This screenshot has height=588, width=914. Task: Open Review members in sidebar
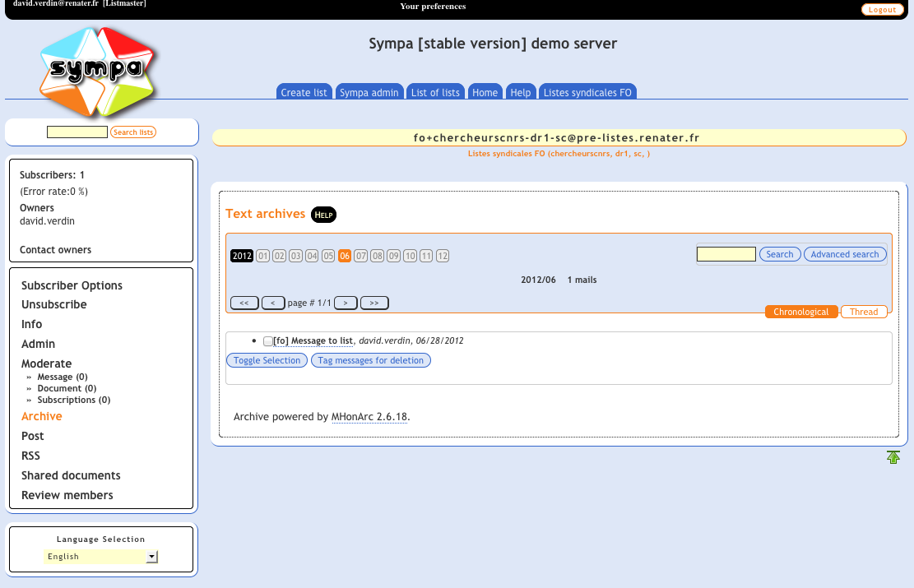click(x=67, y=495)
